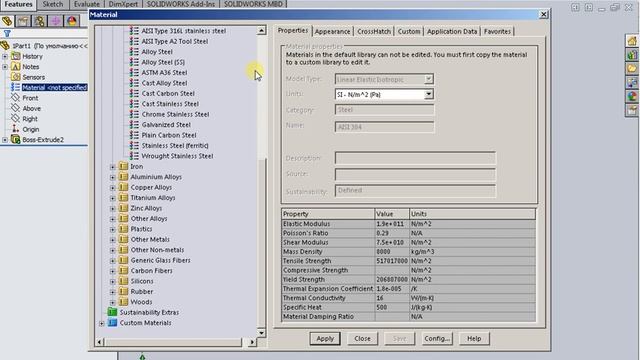The width and height of the screenshot is (640, 360).
Task: Select the Right plane icon
Action: pyautogui.click(x=16, y=118)
